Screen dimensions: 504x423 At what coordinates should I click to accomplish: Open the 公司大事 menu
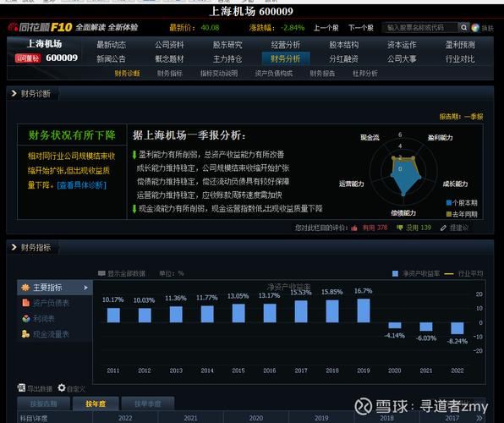tap(402, 59)
